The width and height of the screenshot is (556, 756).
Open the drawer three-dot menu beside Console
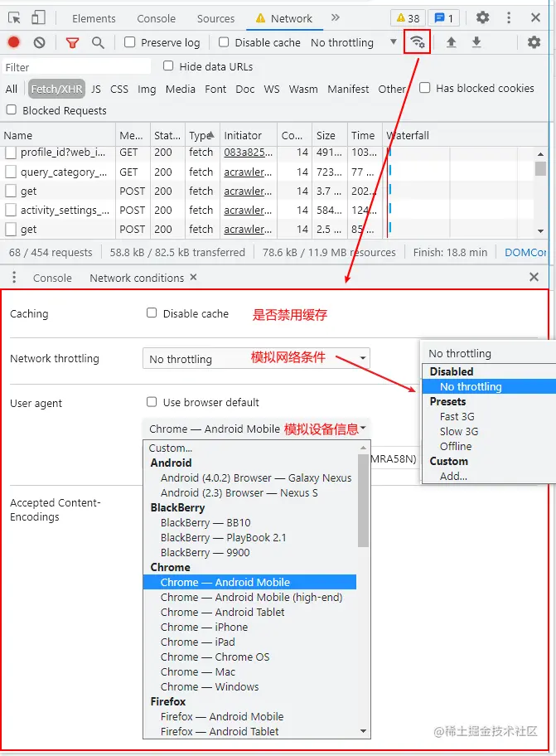click(14, 277)
